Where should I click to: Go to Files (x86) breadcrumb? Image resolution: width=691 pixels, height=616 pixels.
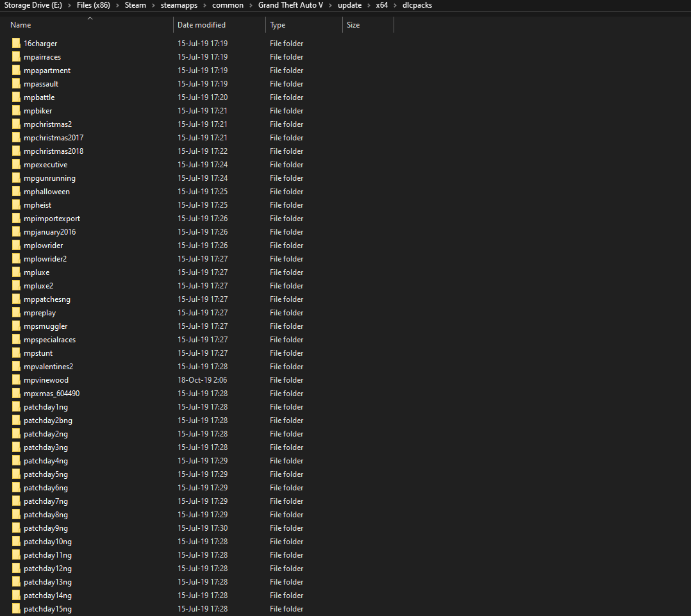point(94,5)
